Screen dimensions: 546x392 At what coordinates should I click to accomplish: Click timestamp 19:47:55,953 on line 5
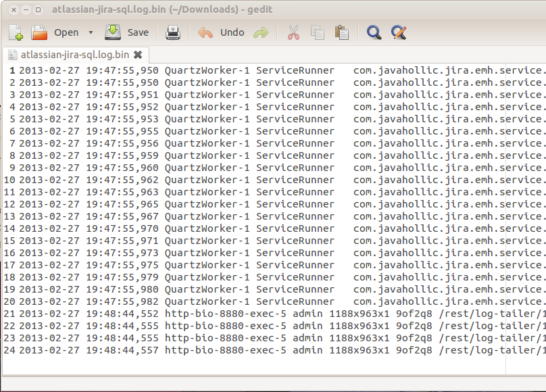[122, 119]
